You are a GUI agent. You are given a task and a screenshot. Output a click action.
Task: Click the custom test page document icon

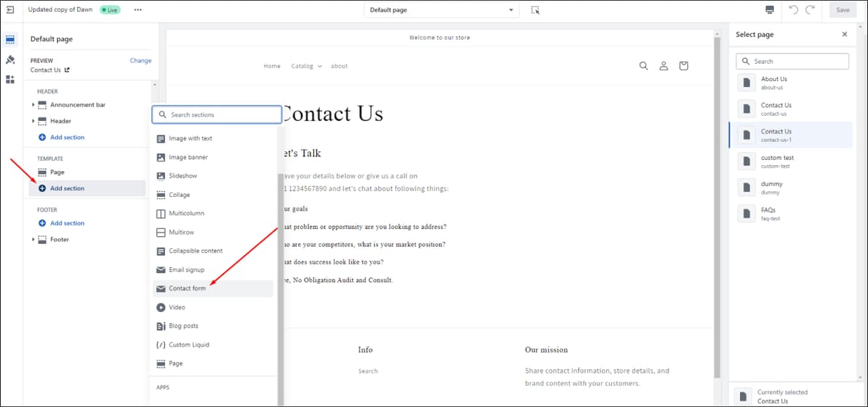pos(746,161)
